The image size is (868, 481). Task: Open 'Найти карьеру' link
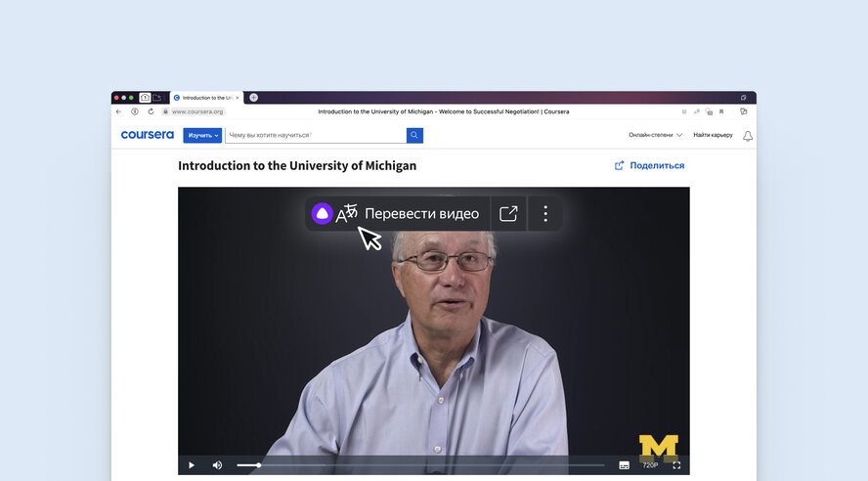(713, 135)
